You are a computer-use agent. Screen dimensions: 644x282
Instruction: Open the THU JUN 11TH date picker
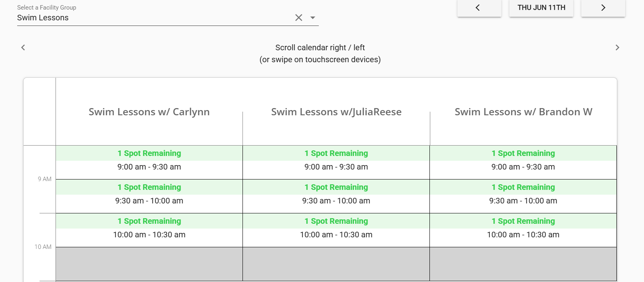click(541, 8)
